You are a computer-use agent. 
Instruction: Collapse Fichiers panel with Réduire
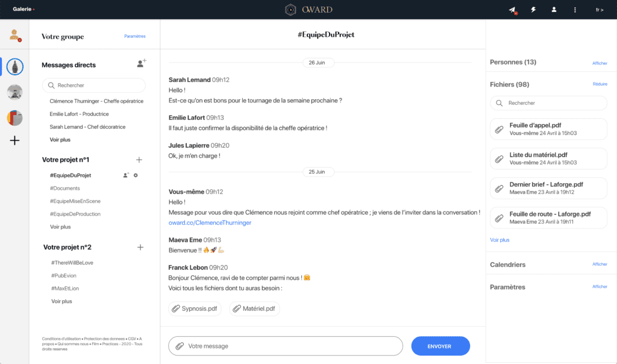[x=600, y=84]
